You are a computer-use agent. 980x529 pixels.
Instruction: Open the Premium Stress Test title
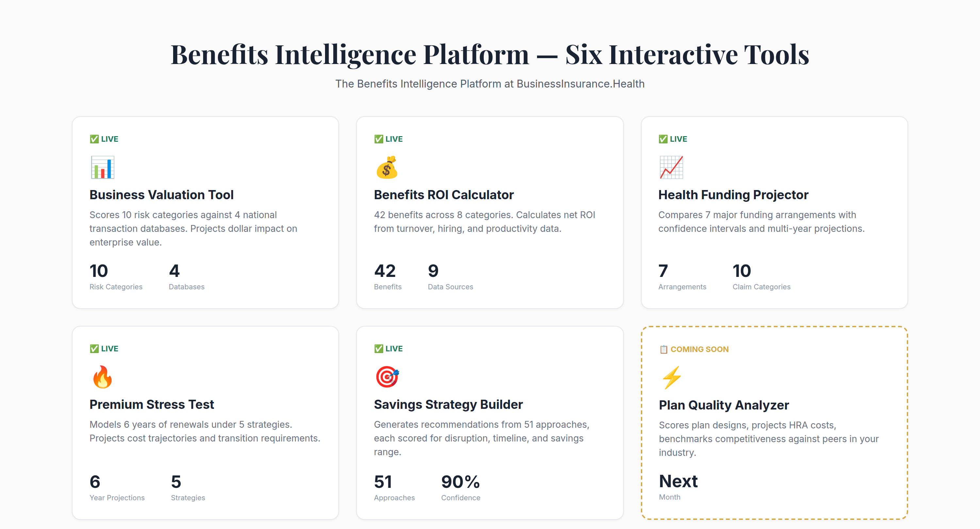pos(152,404)
